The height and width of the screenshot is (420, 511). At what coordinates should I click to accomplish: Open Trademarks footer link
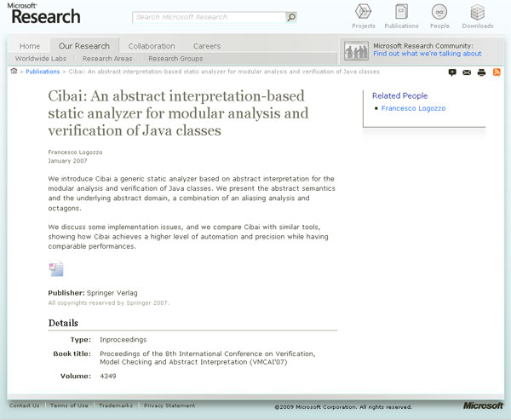116,406
